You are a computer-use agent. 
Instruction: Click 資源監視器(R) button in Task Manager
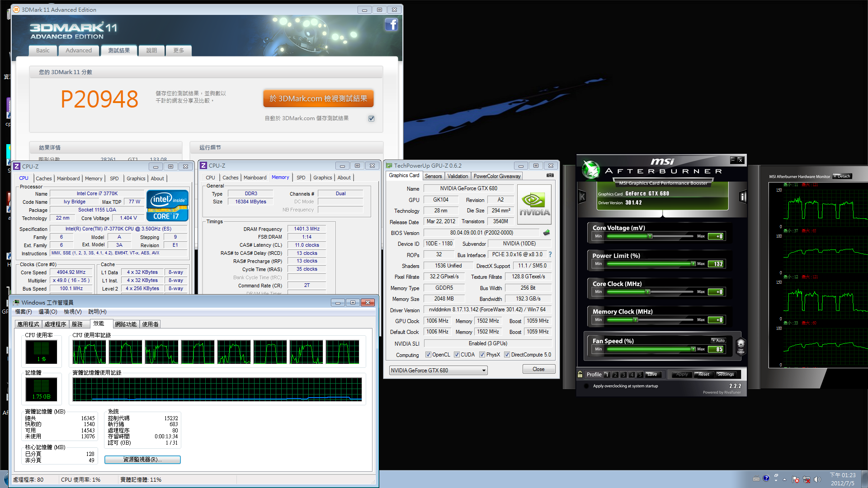coord(142,460)
